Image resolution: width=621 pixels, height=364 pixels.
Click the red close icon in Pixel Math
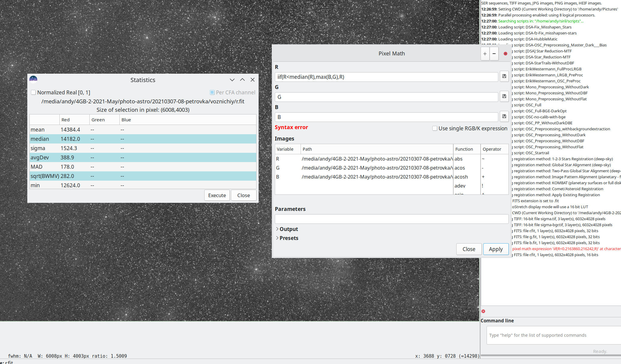[505, 54]
